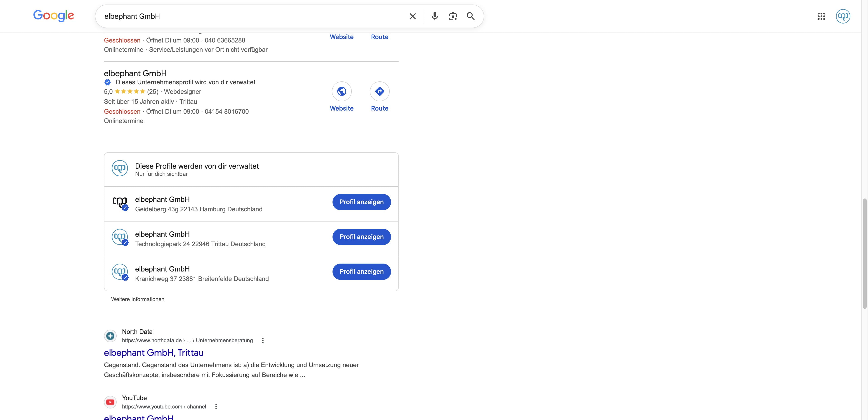Viewport: 868px width, 420px height.
Task: Click 'Geidelberg 43g 22143 Hamburg Deutschland' address
Action: pos(199,209)
